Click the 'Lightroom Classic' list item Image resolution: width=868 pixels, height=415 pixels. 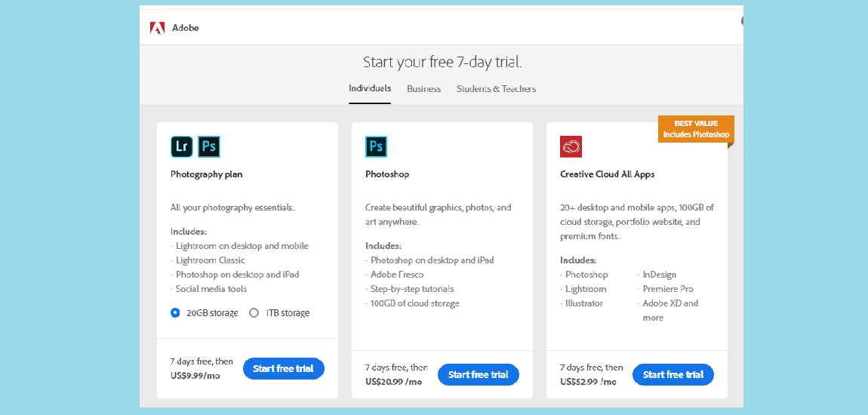pos(210,260)
